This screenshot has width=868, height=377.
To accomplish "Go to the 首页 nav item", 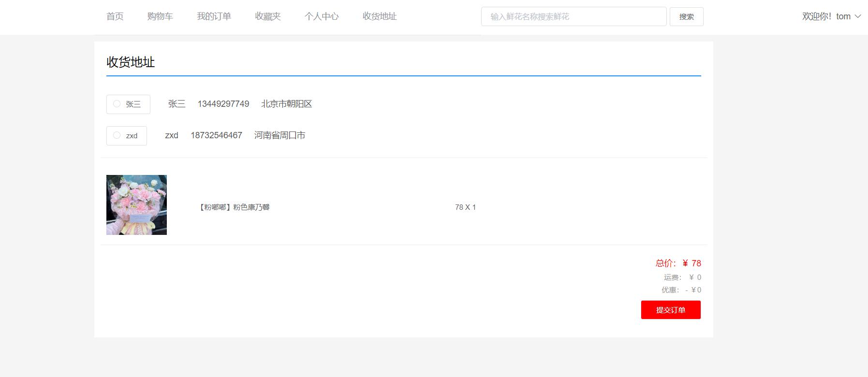I will tap(115, 16).
